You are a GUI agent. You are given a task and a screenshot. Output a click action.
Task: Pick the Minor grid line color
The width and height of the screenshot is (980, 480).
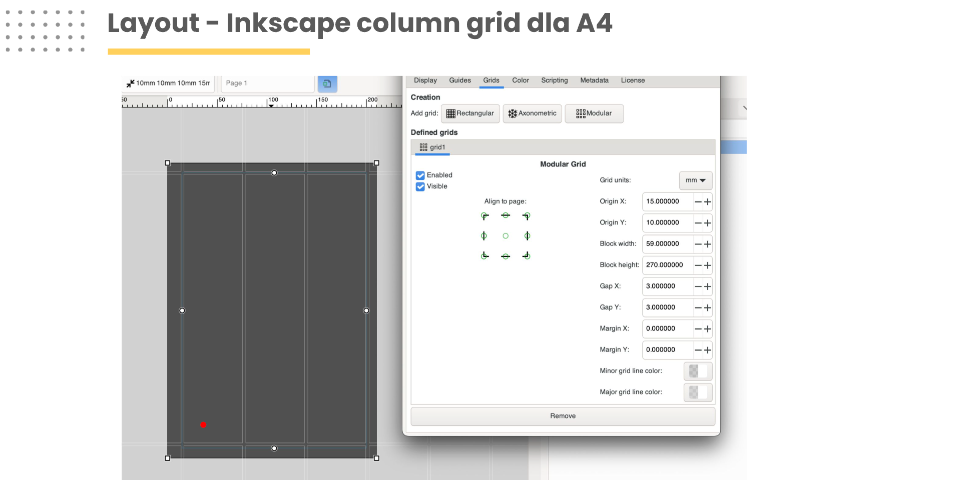tap(698, 371)
